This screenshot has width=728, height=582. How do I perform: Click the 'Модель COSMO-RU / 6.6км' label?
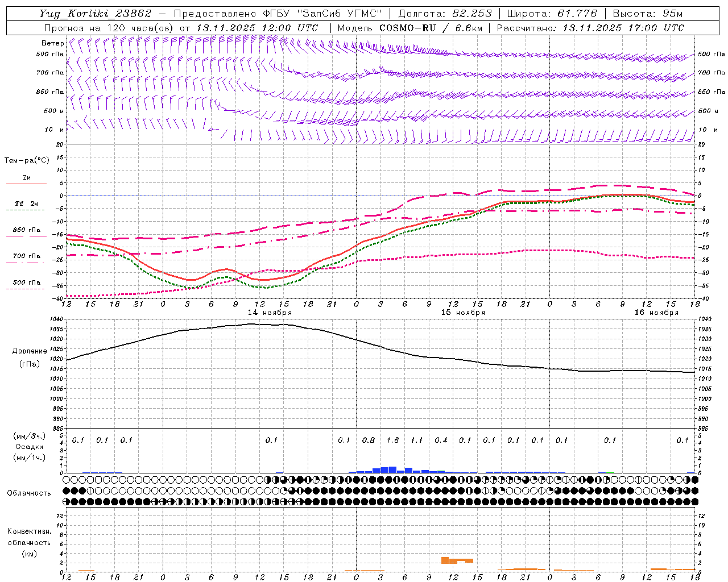pos(410,28)
